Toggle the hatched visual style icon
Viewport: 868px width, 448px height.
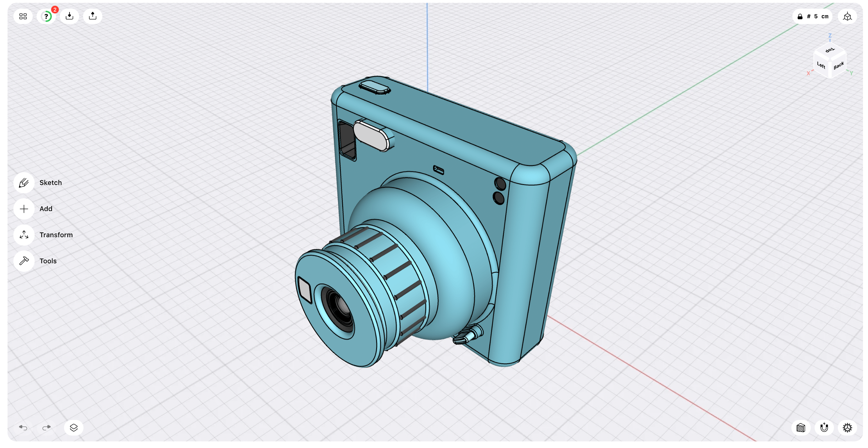(801, 428)
